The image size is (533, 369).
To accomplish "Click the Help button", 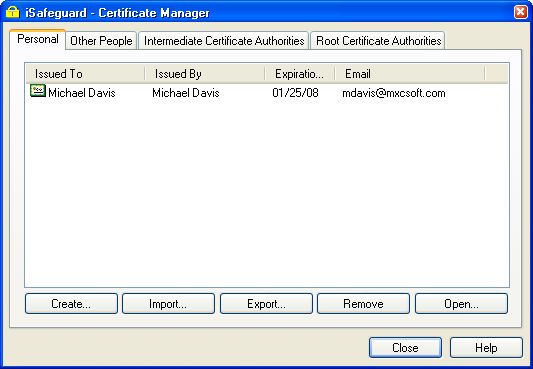I will (x=486, y=348).
